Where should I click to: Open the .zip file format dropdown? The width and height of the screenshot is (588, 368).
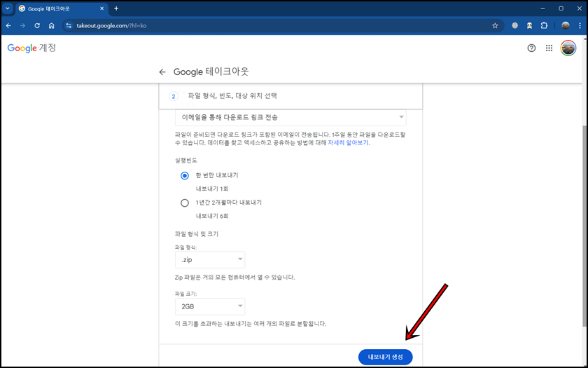click(210, 259)
